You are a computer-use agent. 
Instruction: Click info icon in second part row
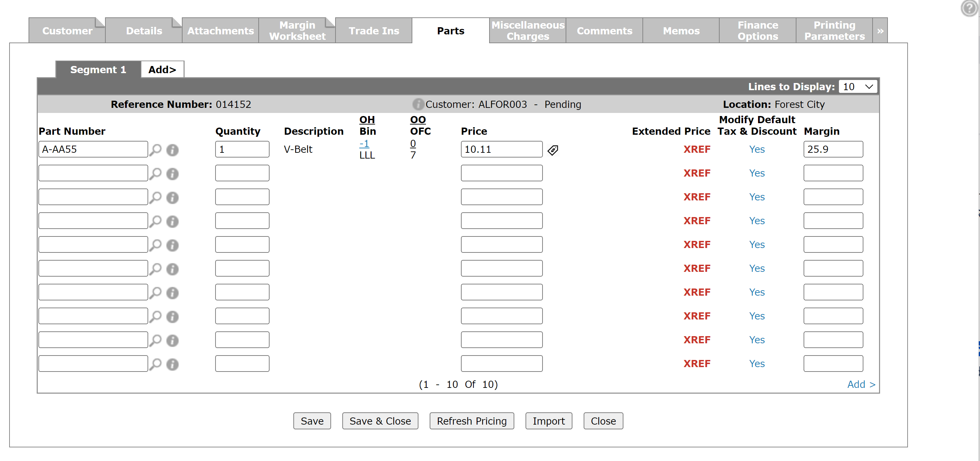[172, 174]
